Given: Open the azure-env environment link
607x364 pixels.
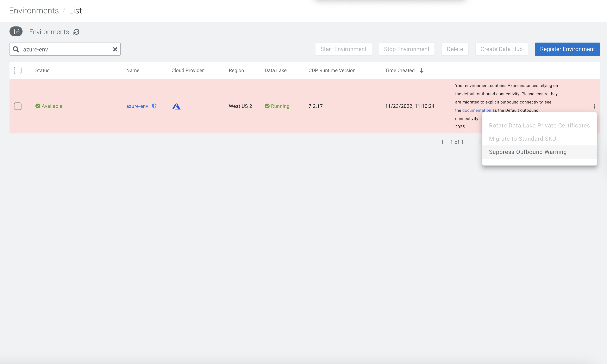Looking at the screenshot, I should pyautogui.click(x=137, y=106).
